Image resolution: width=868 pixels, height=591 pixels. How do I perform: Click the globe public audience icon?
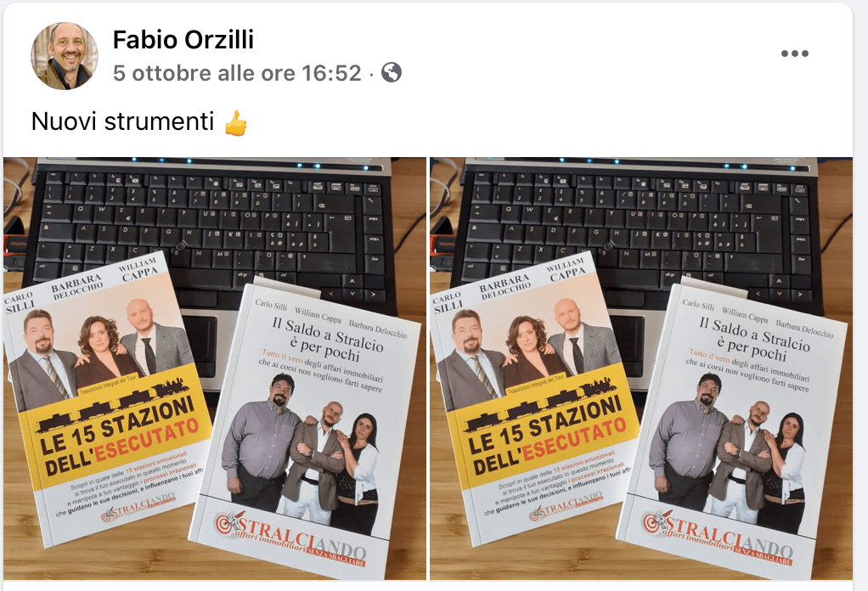point(392,72)
